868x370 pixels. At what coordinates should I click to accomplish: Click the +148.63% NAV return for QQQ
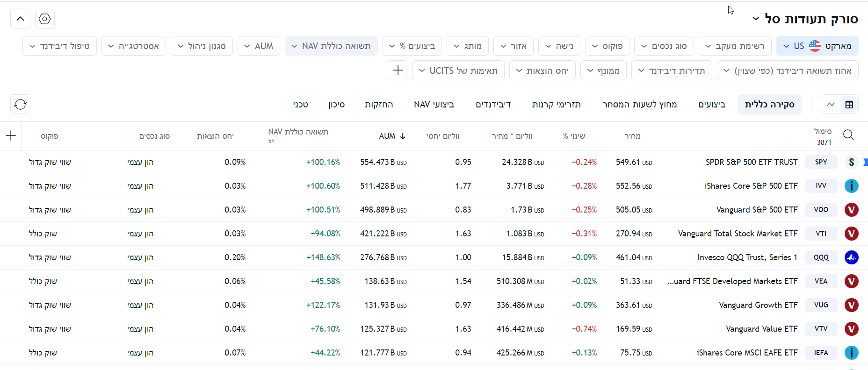click(323, 257)
